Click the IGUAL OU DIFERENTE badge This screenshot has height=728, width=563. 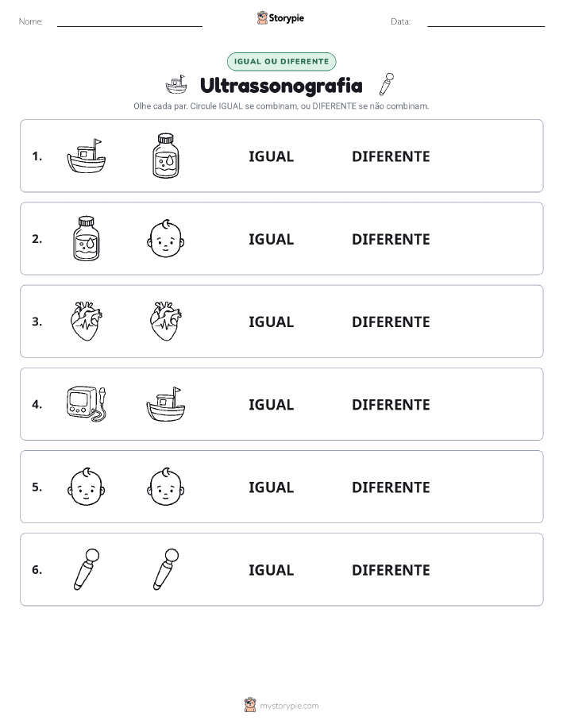tap(281, 61)
